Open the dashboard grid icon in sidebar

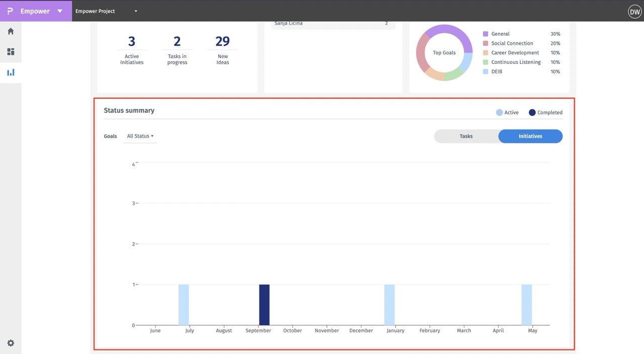pos(11,52)
